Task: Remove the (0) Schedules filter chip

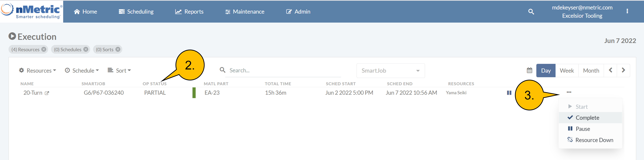Action: click(86, 49)
